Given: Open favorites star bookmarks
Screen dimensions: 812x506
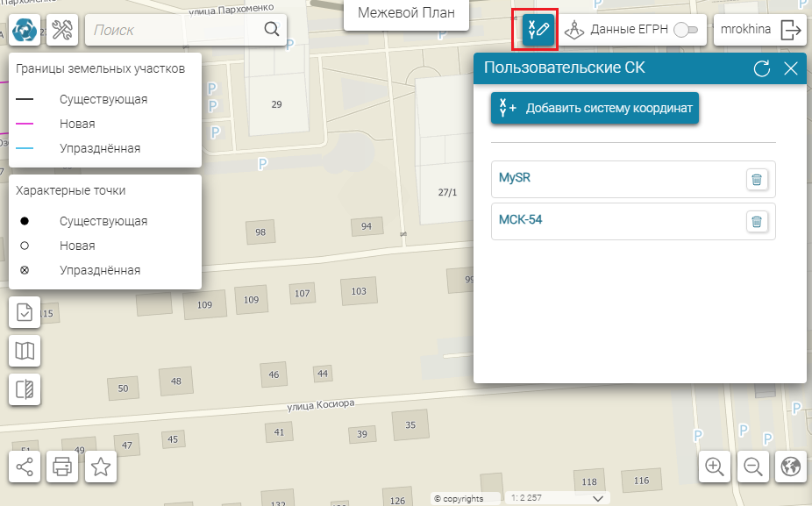Looking at the screenshot, I should pos(101,466).
